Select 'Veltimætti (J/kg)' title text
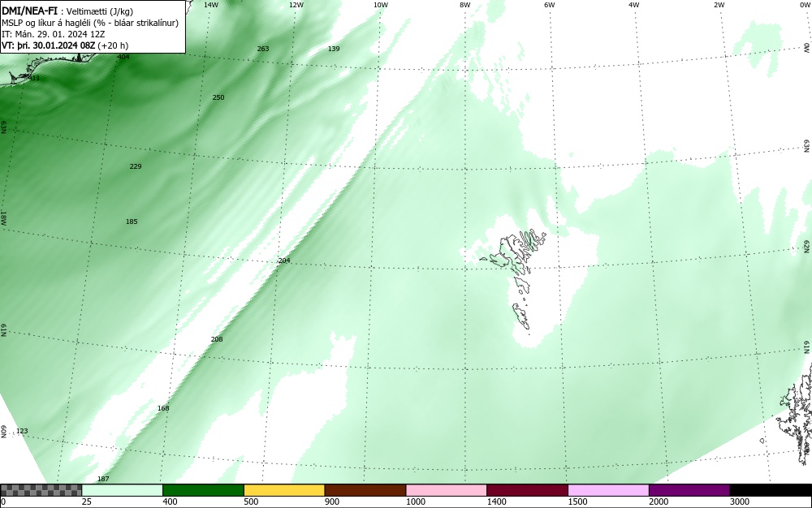This screenshot has height=508, width=812. pos(99,12)
